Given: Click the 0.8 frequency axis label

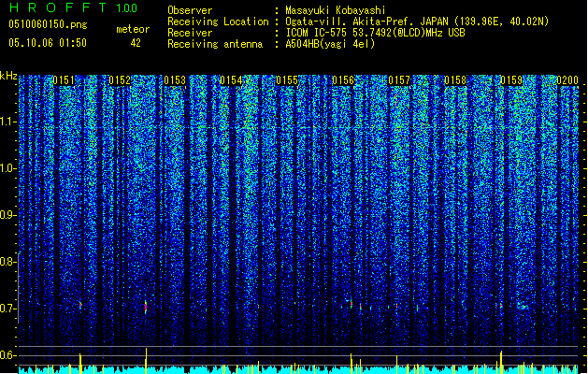Looking at the screenshot, I should click(x=7, y=262).
